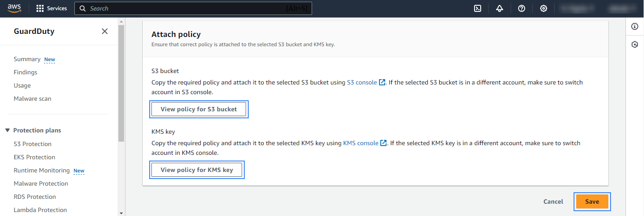Screen dimensions: 644x216
Task: Click the orange Save button
Action: 592,201
